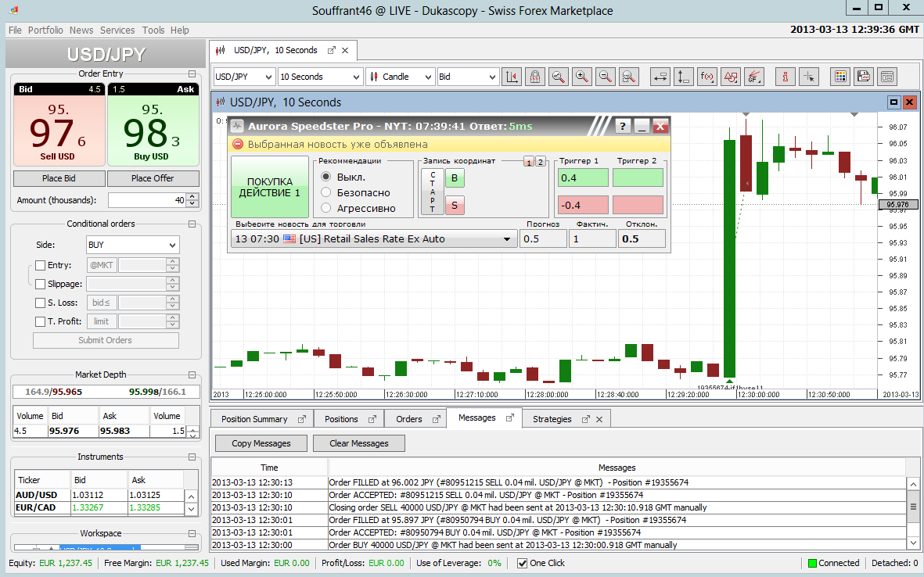Enable the S. Loss checkbox
Screen dimensions: 924x577
(40, 303)
